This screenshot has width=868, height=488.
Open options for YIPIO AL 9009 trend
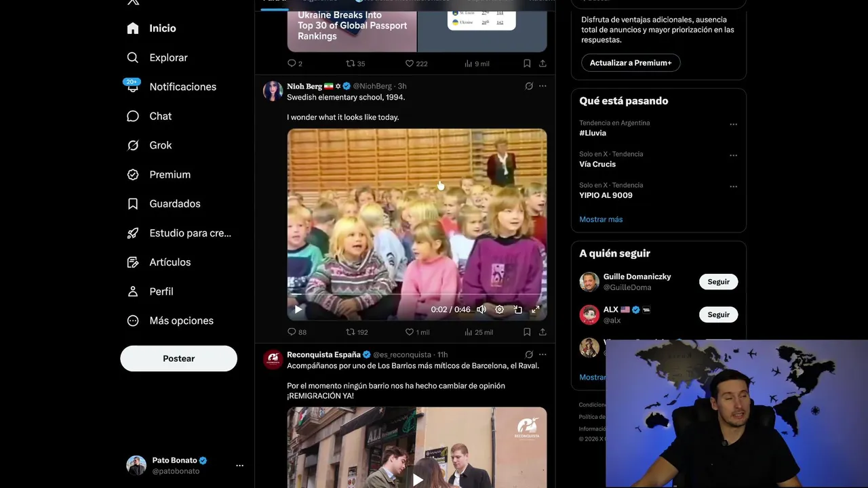(x=733, y=187)
